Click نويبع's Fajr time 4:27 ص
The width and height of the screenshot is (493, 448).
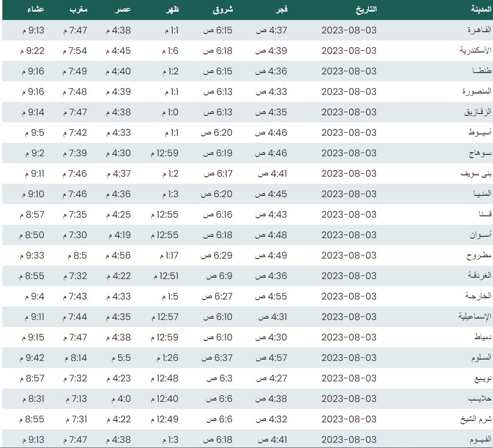pyautogui.click(x=272, y=378)
